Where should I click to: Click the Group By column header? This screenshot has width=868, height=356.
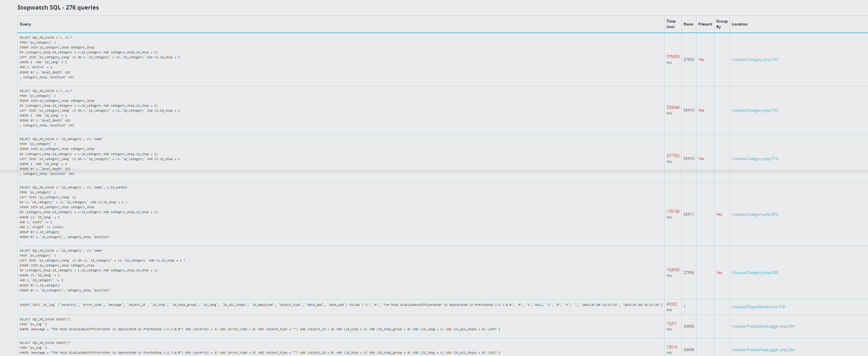[721, 24]
